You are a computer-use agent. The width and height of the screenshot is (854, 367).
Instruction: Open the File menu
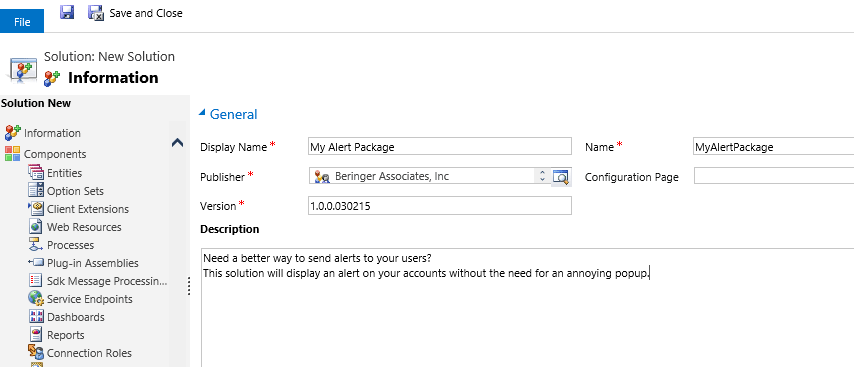coord(22,22)
